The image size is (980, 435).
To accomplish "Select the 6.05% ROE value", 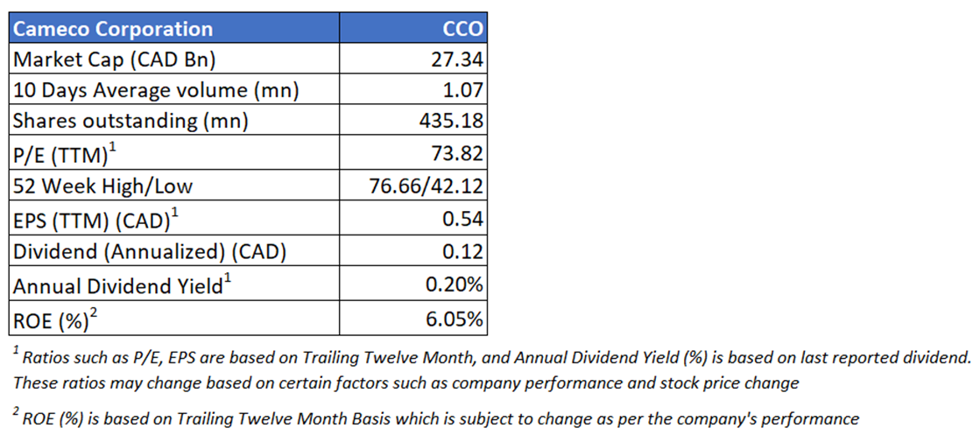I will pos(455,319).
